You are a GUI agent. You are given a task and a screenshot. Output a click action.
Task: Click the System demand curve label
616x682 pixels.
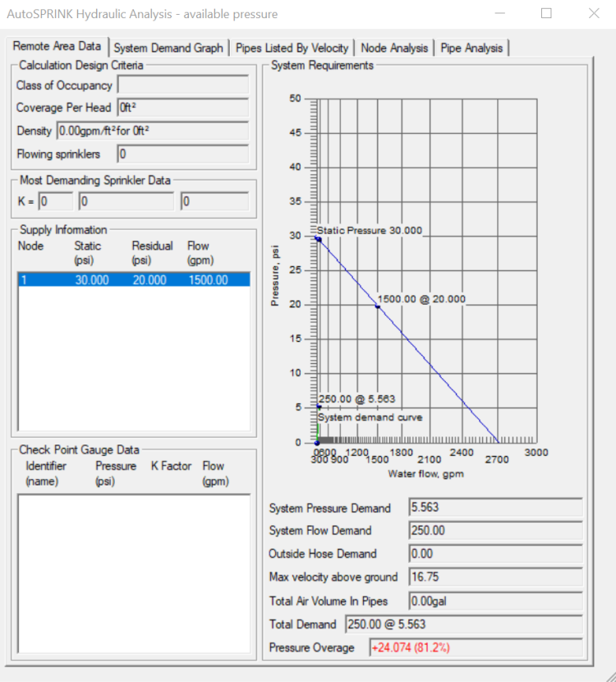[370, 417]
